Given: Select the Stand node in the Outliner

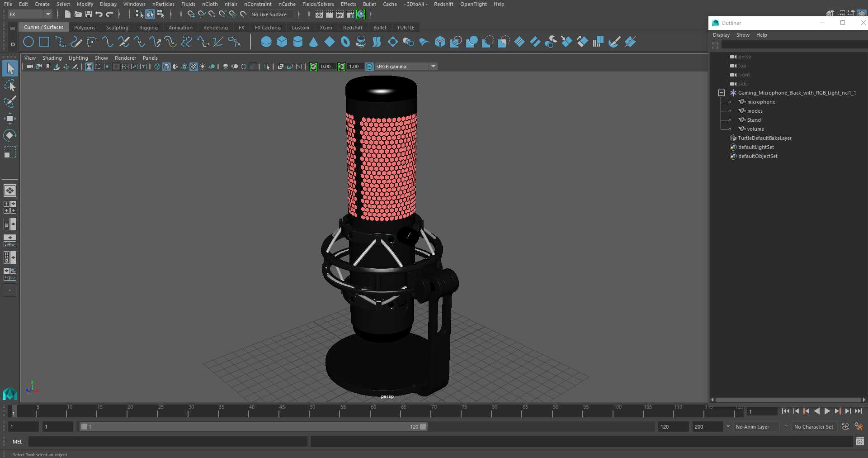Looking at the screenshot, I should [x=754, y=120].
